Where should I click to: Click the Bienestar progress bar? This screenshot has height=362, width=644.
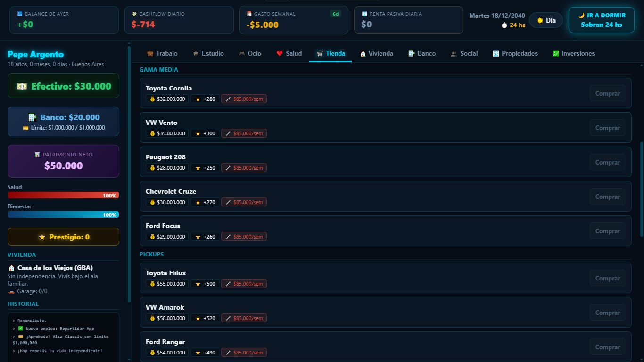tap(63, 214)
